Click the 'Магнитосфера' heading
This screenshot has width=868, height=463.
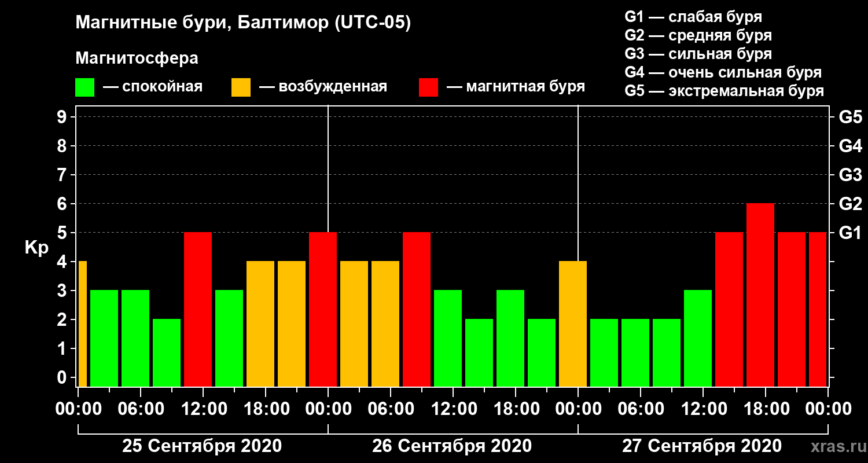[137, 58]
